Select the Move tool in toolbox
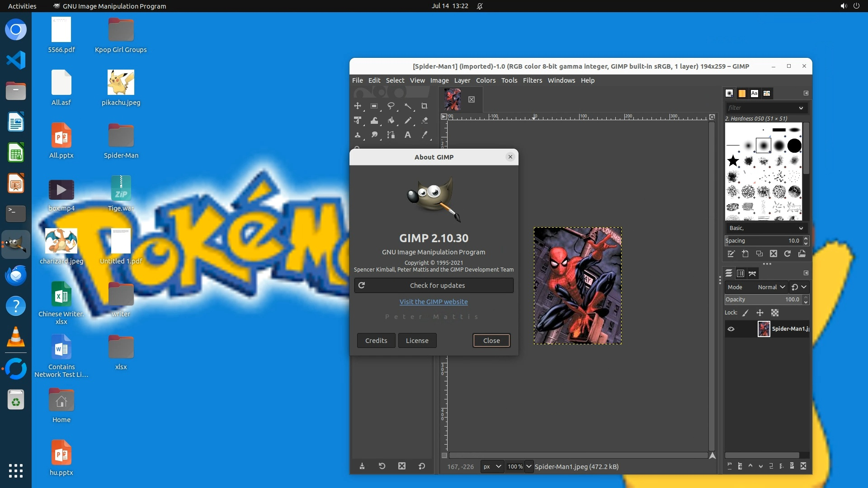This screenshot has width=868, height=488. pos(358,106)
